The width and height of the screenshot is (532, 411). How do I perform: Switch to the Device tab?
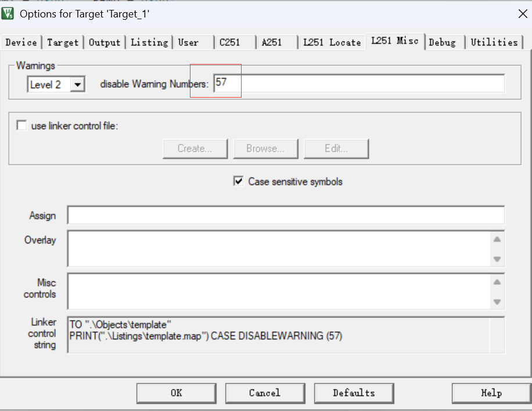click(x=21, y=42)
